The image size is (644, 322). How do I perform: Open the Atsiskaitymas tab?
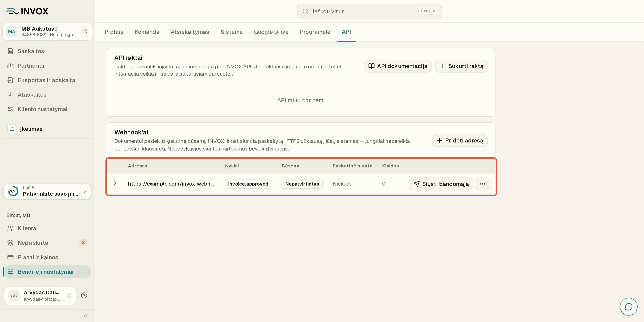coord(190,32)
